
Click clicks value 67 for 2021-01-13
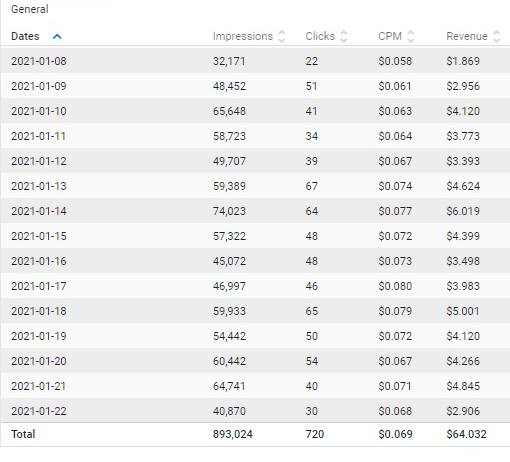311,186
